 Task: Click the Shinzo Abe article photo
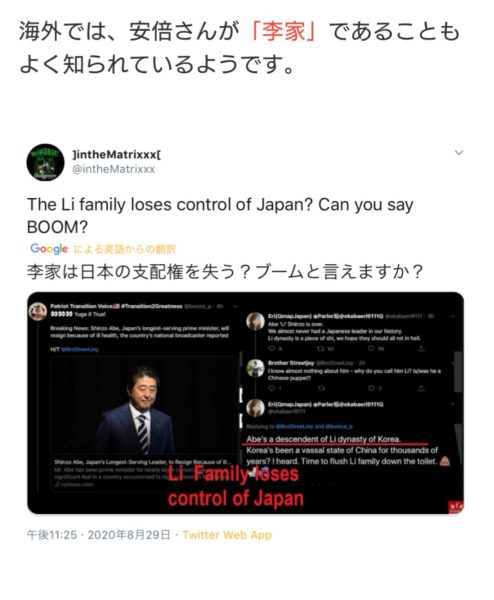pos(143,406)
